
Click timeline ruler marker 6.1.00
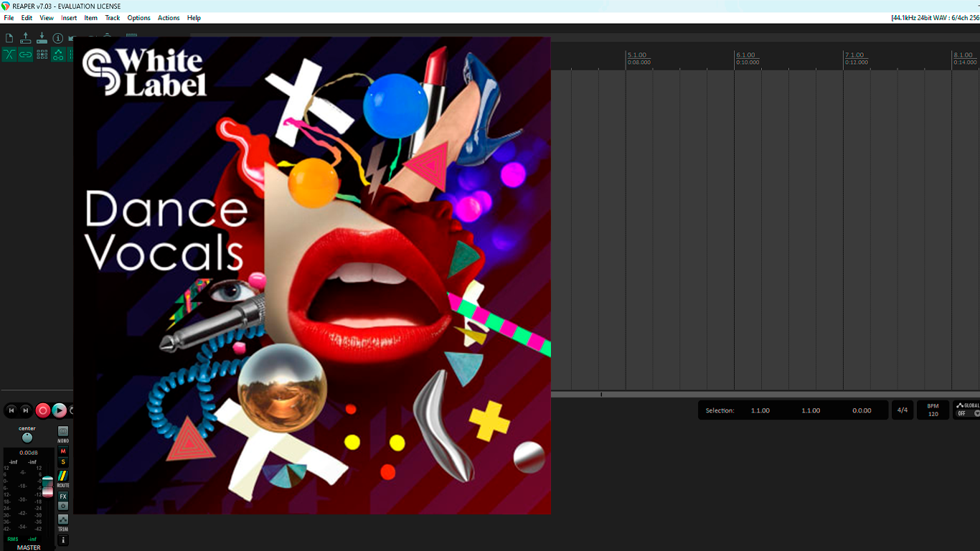point(745,55)
